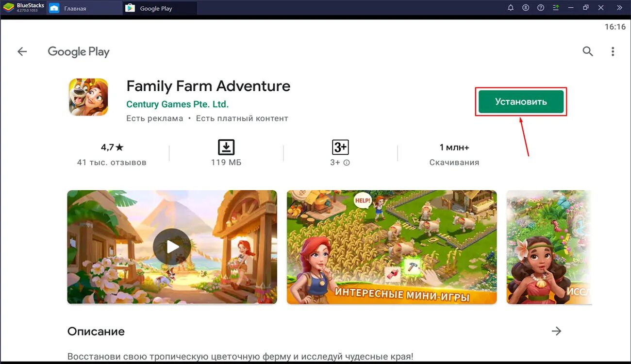The image size is (631, 364).
Task: Click the 3+ age rating badge
Action: (x=340, y=147)
